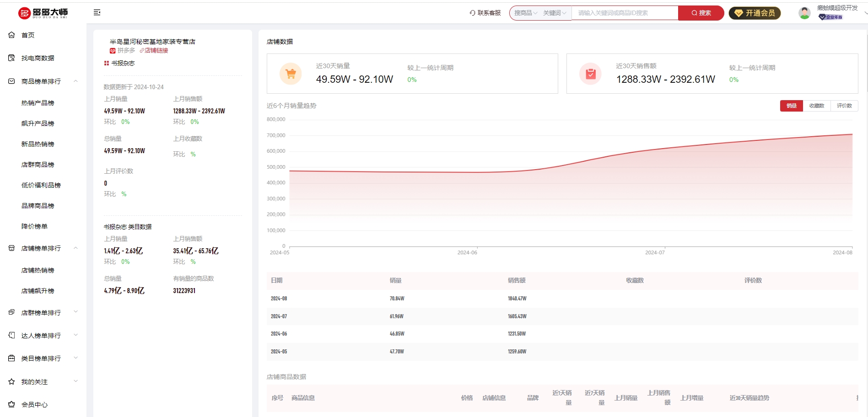Open the 搜商品 search type dropdown
Viewport: 868px width, 417px height.
(525, 13)
